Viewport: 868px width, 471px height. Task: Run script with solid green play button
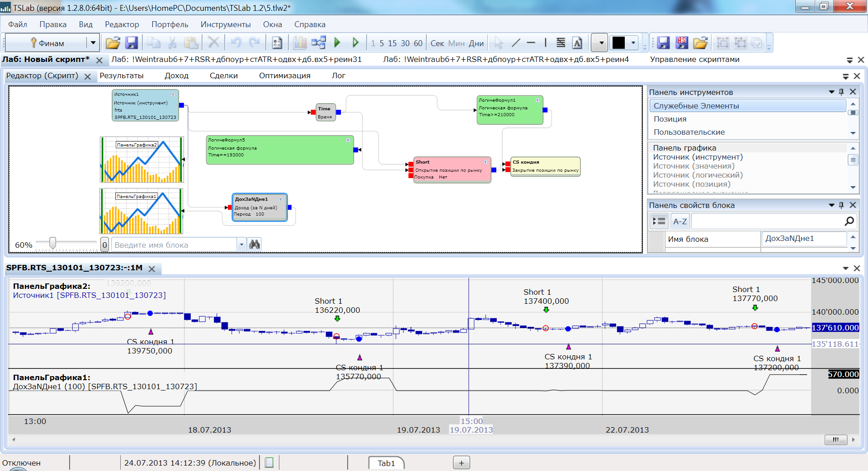337,43
